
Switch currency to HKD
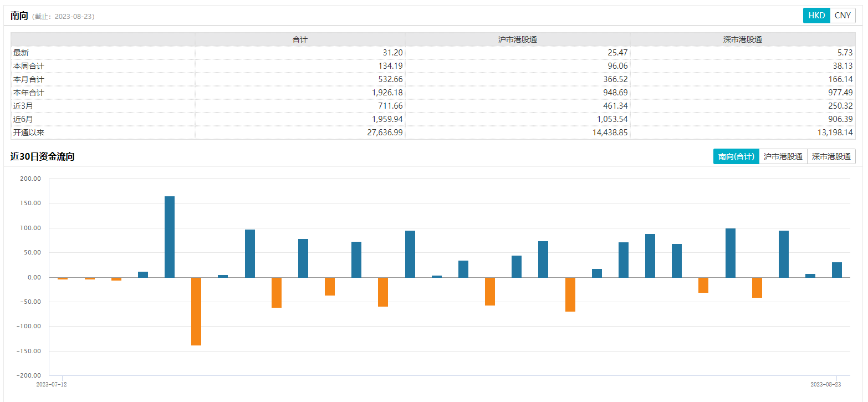(x=816, y=16)
